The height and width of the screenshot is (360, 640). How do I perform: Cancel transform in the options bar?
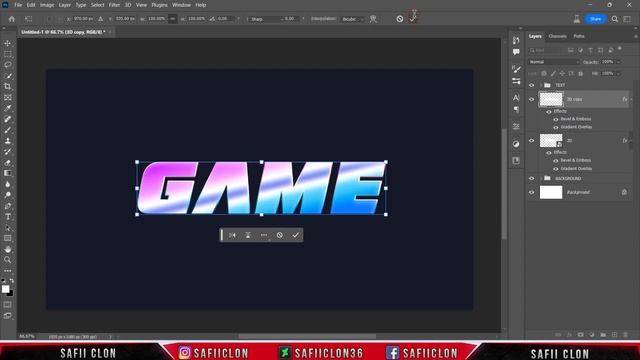pyautogui.click(x=400, y=19)
